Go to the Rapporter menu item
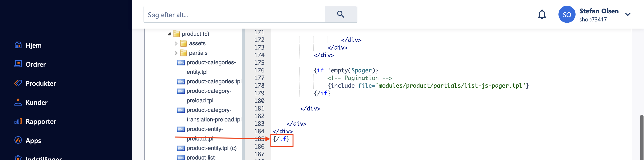Viewport: 644px width, 160px height. [x=41, y=121]
